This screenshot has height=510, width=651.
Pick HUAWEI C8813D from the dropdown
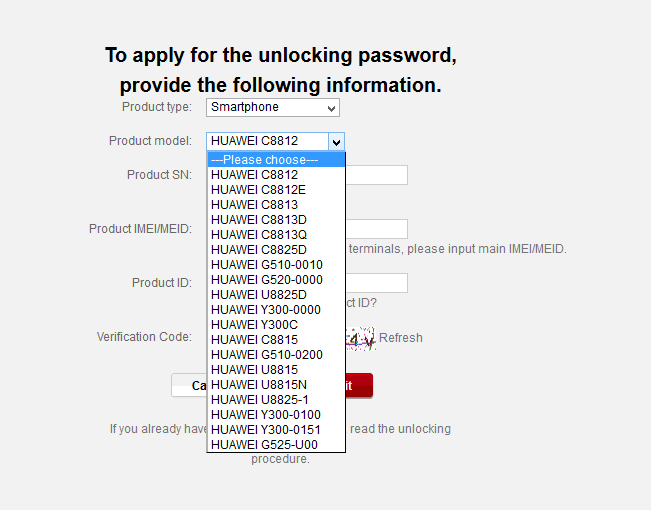point(275,220)
